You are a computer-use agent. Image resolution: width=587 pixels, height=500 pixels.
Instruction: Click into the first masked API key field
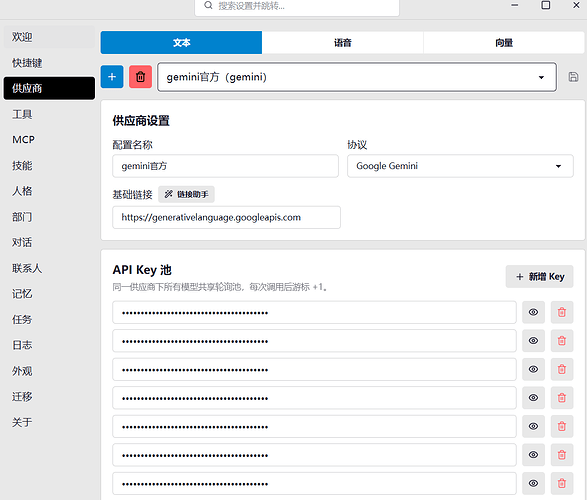click(314, 312)
